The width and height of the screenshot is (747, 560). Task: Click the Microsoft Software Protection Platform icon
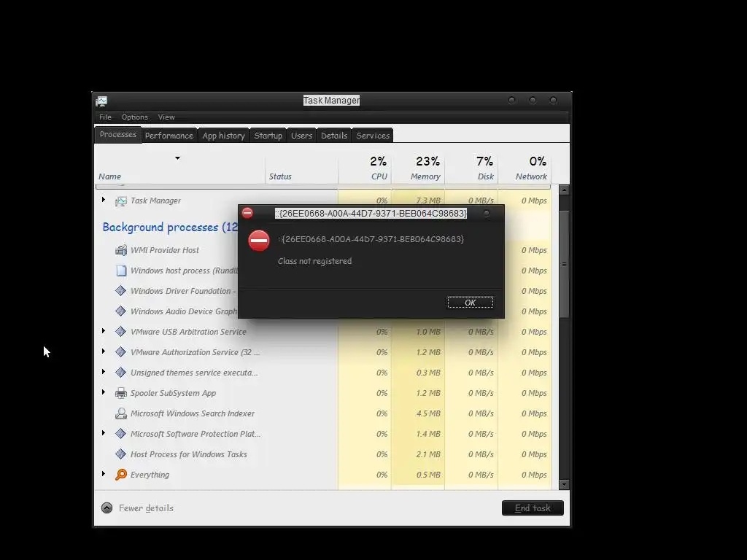(121, 434)
